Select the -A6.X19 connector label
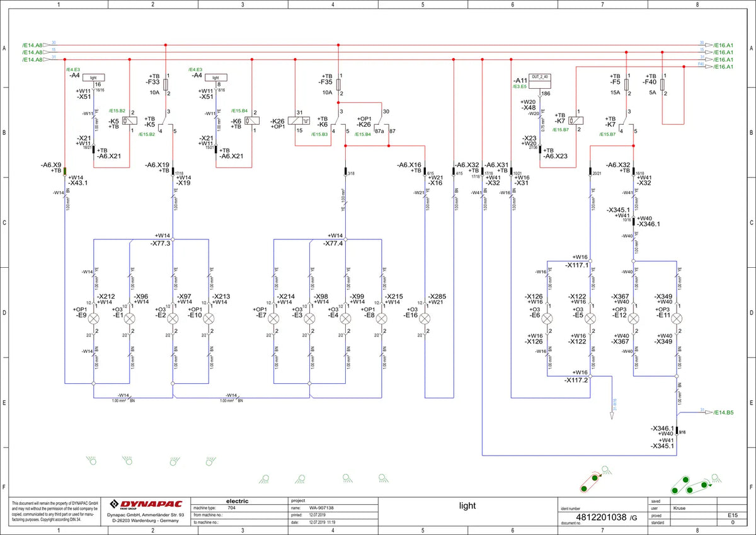756x535 pixels. point(157,164)
